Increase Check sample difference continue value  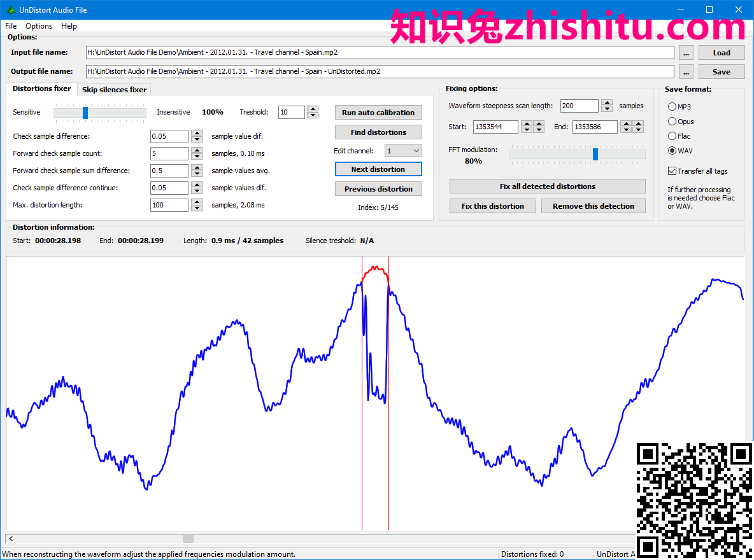pyautogui.click(x=197, y=185)
